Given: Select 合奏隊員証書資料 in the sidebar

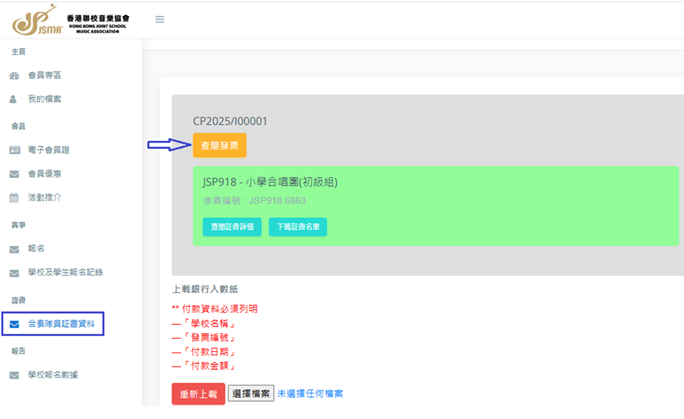Looking at the screenshot, I should 61,324.
